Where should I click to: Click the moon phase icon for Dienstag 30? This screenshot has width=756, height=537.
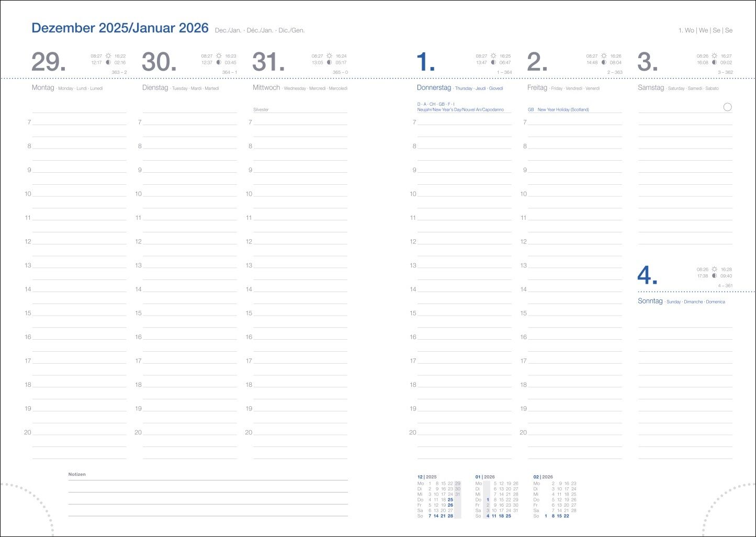[219, 62]
